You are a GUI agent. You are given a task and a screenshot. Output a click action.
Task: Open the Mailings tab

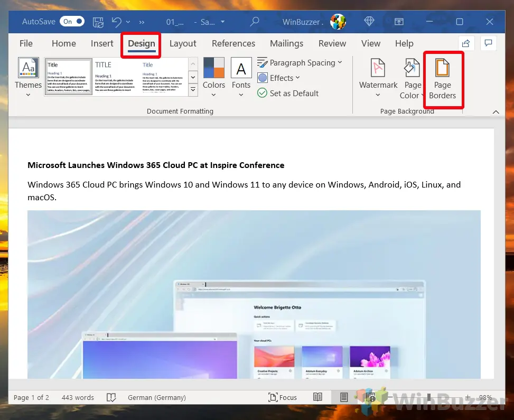286,43
